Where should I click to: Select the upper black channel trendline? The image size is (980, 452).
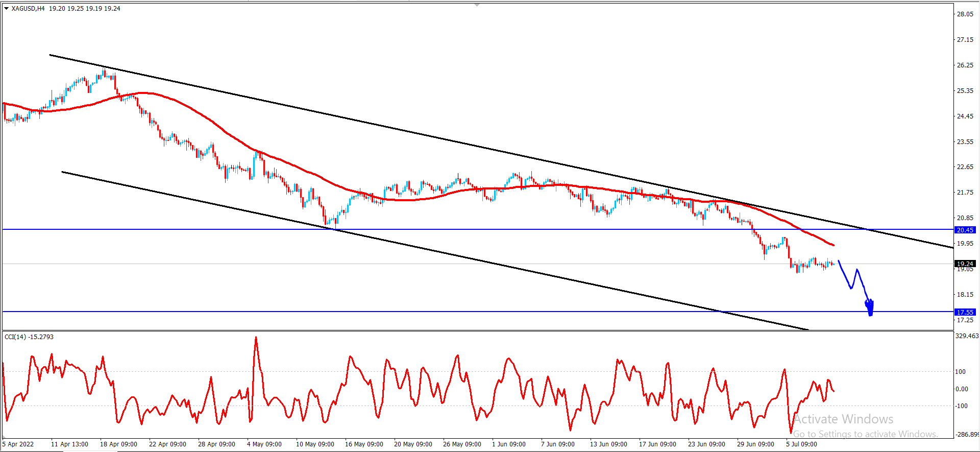(501, 151)
